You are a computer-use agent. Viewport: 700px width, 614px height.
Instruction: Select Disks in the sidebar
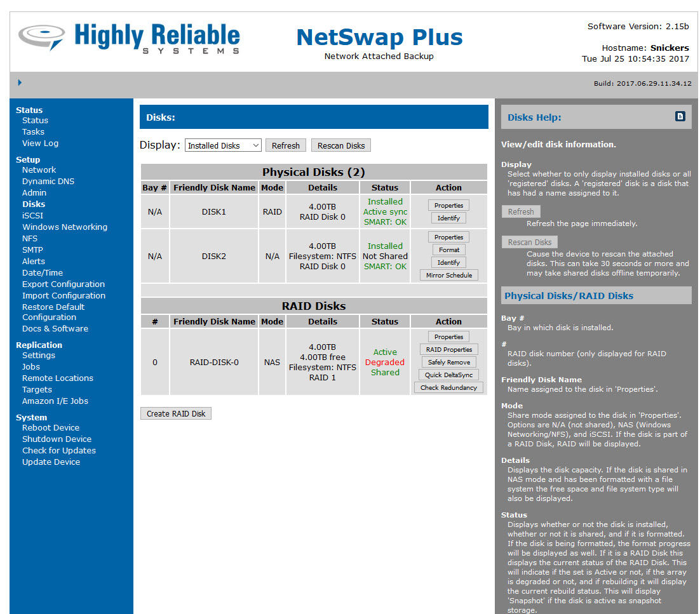[34, 204]
